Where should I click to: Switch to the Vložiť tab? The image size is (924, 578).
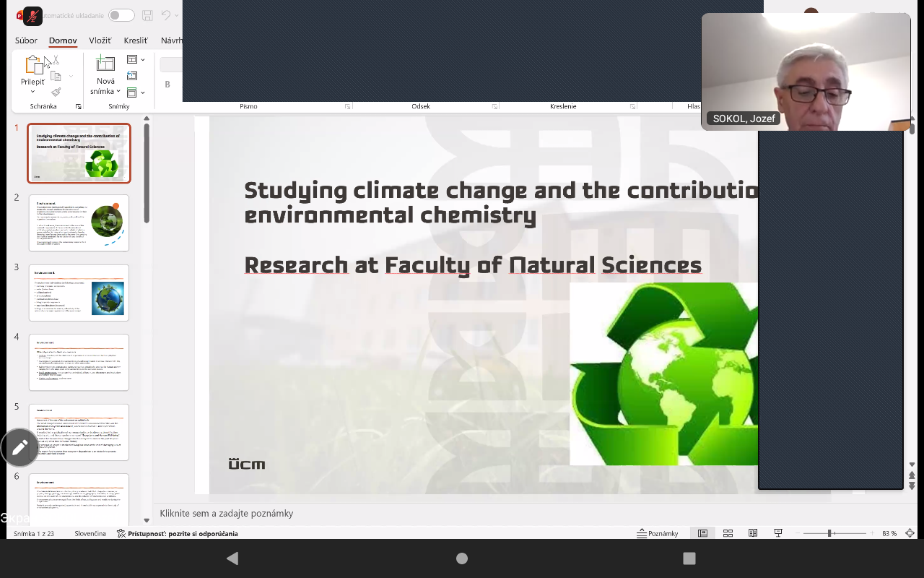[x=100, y=40]
